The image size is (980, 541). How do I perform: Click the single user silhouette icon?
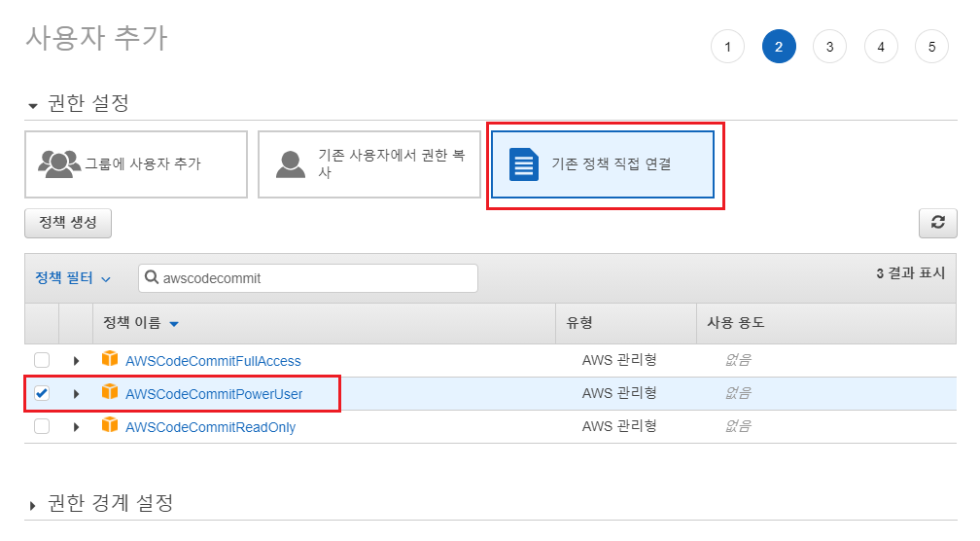pos(291,164)
